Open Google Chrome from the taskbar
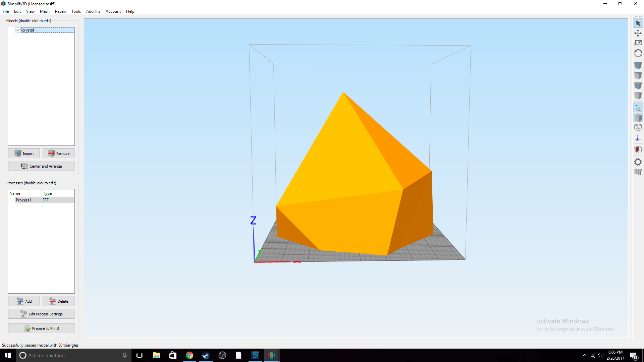 [189, 355]
